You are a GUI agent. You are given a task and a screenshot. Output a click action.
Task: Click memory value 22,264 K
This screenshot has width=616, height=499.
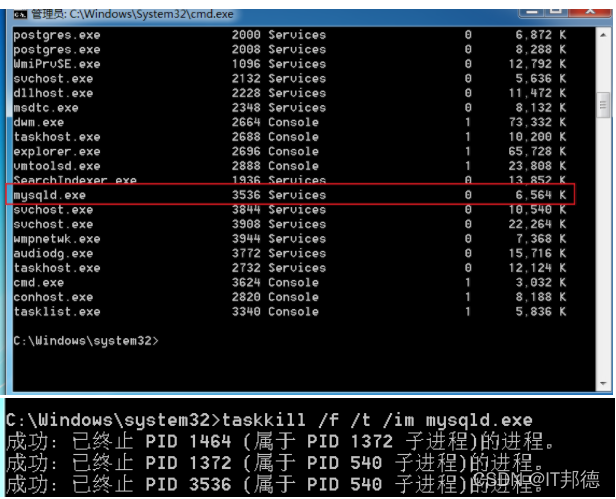pyautogui.click(x=537, y=224)
